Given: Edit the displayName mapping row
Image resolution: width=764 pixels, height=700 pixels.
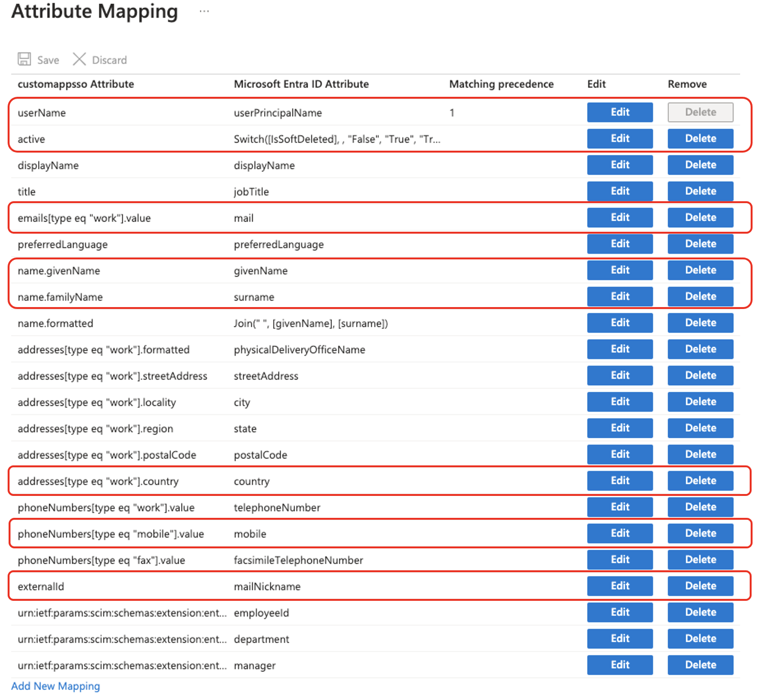Looking at the screenshot, I should tap(619, 165).
